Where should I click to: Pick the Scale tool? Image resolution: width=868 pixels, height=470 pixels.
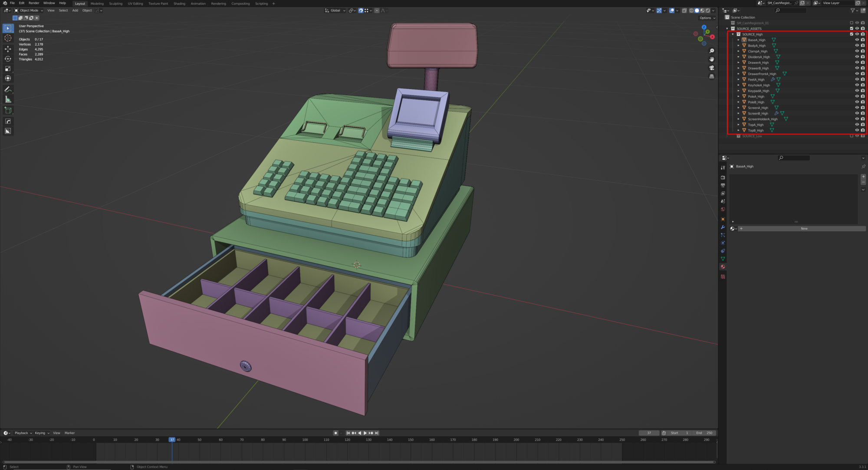click(x=8, y=69)
